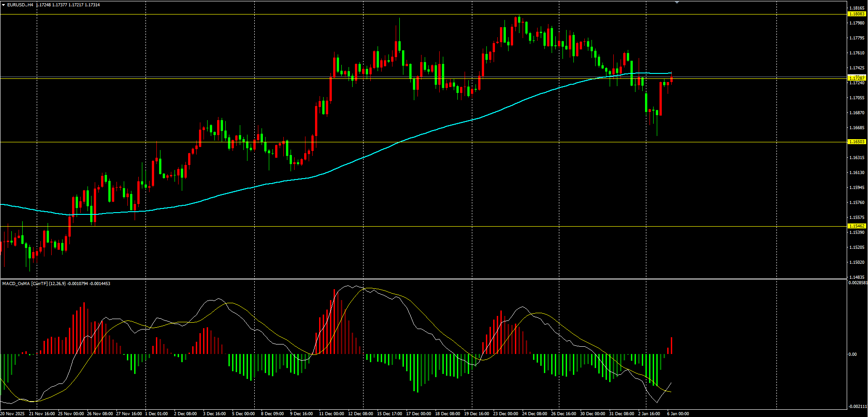Open the dropdown arrow beside EURUSD.,H4
Viewport: 868px width, 417px height.
click(4, 5)
